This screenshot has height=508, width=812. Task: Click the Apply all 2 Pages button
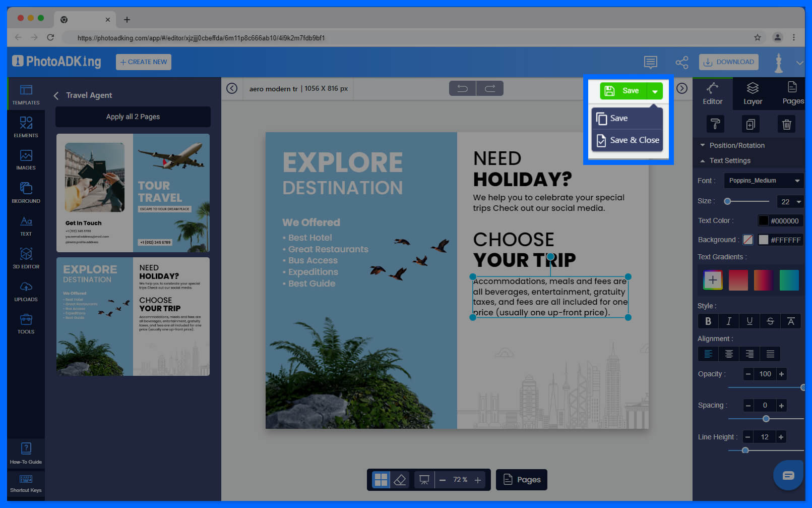coord(133,117)
